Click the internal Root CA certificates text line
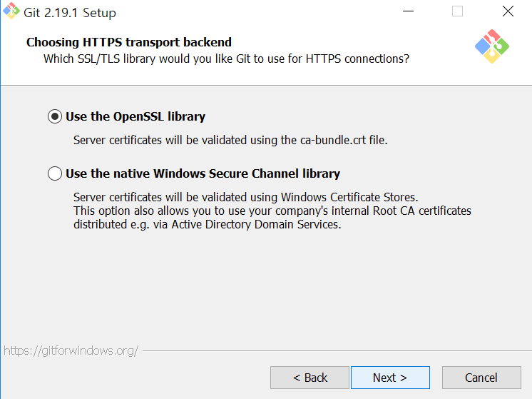Screen dimensions: 532x399 (272, 211)
